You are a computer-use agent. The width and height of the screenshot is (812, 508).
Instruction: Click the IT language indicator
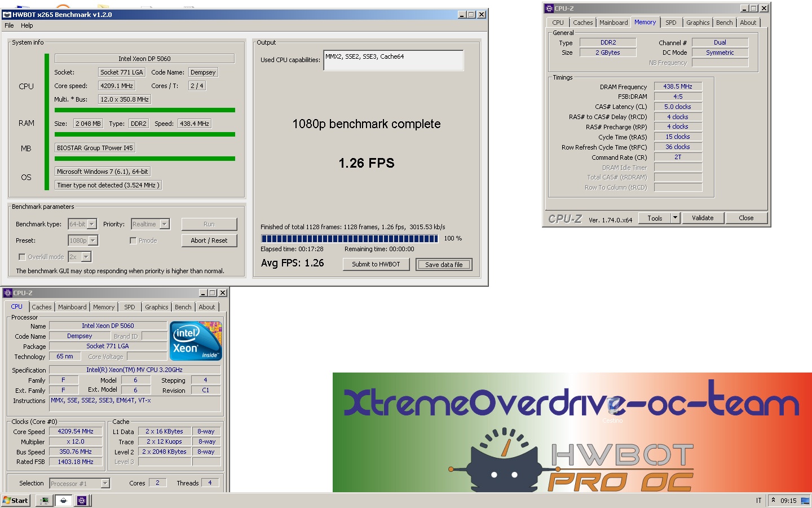click(x=758, y=501)
